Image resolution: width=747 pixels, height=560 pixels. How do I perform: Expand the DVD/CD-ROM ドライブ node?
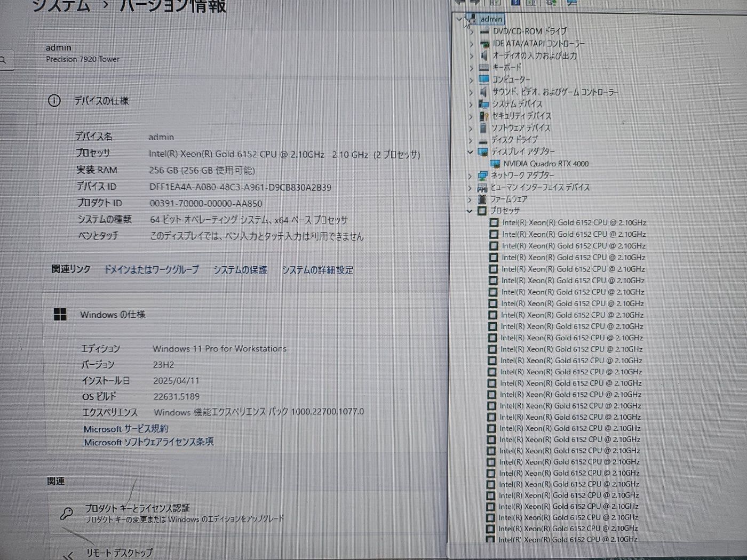pos(472,32)
